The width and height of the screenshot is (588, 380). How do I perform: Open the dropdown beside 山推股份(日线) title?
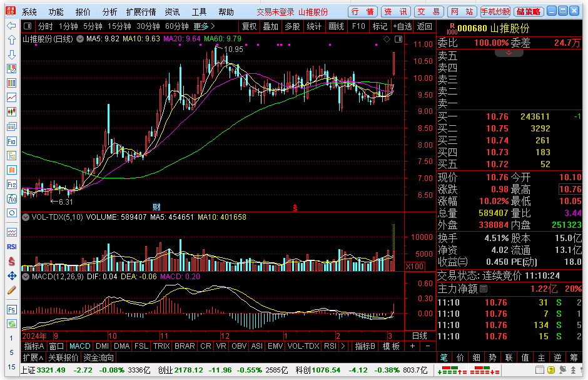point(80,39)
